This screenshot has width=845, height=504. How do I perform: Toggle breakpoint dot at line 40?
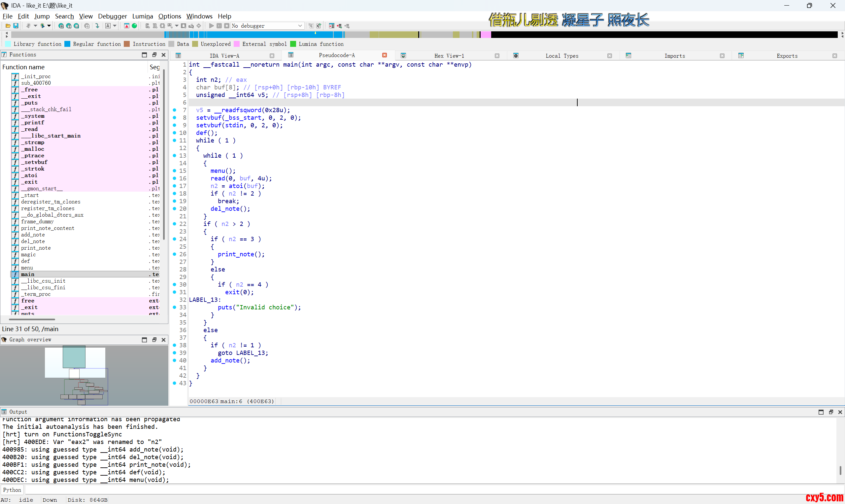point(174,360)
